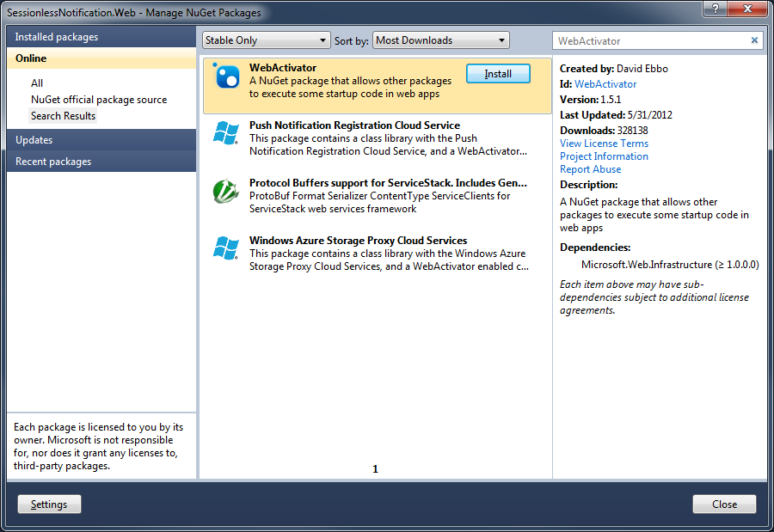Screen dimensions: 774x532
Task: Select the Search Results node
Action: [63, 116]
